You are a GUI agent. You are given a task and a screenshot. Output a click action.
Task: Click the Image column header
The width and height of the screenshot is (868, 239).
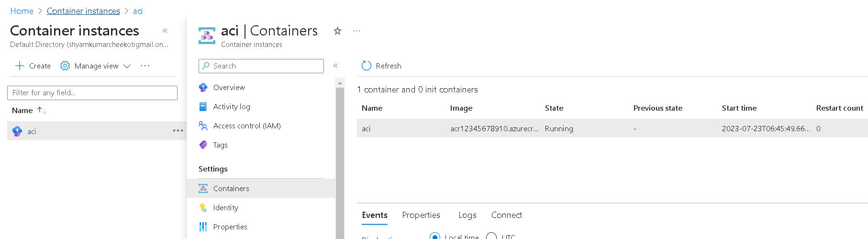click(x=461, y=108)
